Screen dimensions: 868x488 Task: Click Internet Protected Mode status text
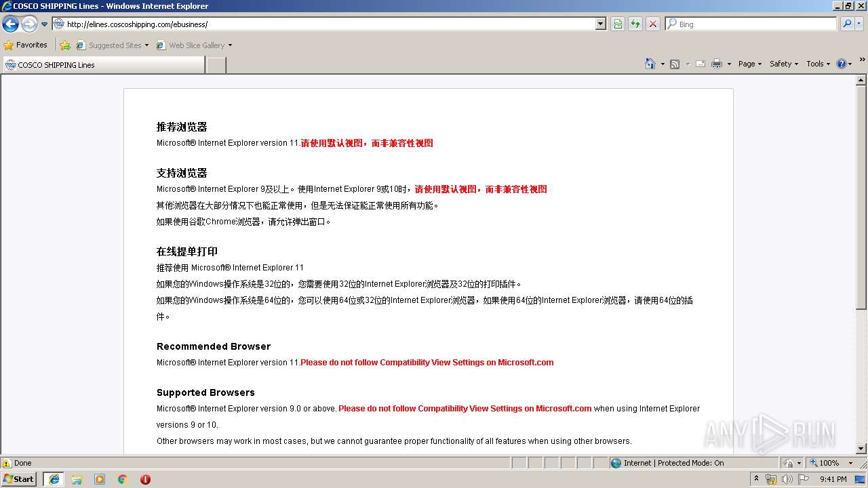(x=673, y=463)
